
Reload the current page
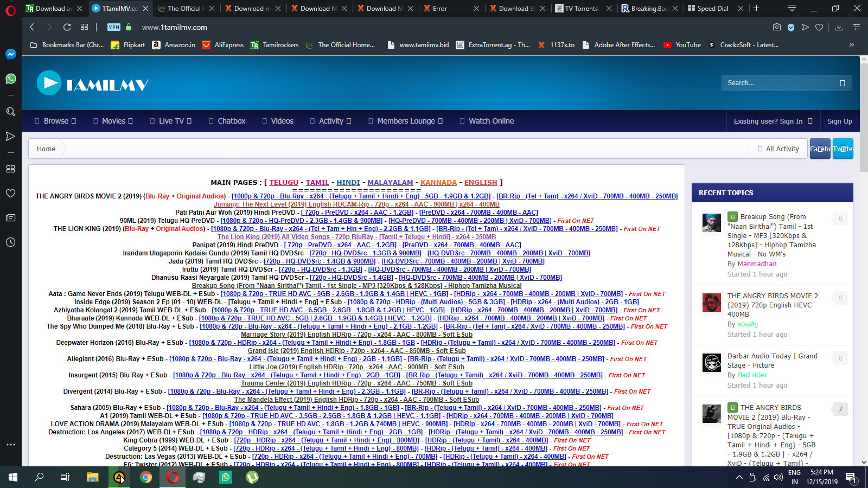coord(67,27)
